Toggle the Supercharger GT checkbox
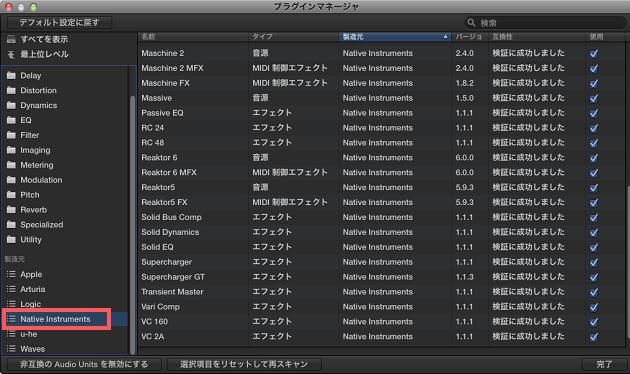The image size is (630, 374). tap(593, 277)
